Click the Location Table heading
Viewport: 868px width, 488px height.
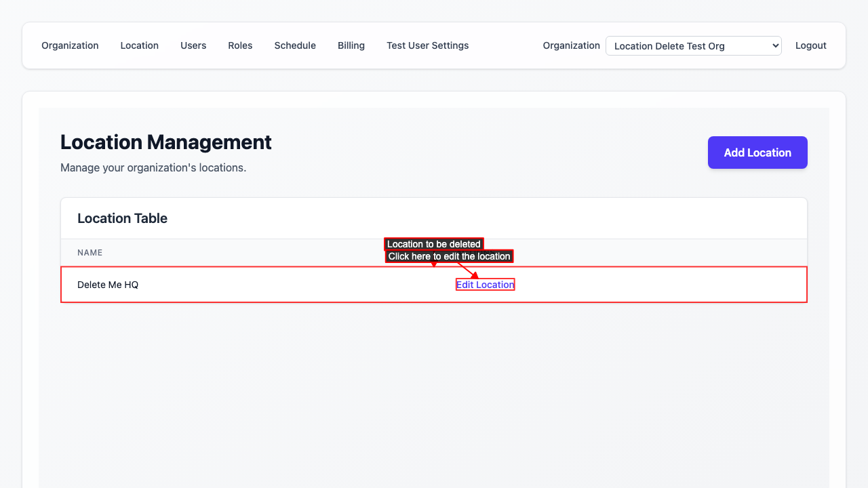[x=122, y=218]
